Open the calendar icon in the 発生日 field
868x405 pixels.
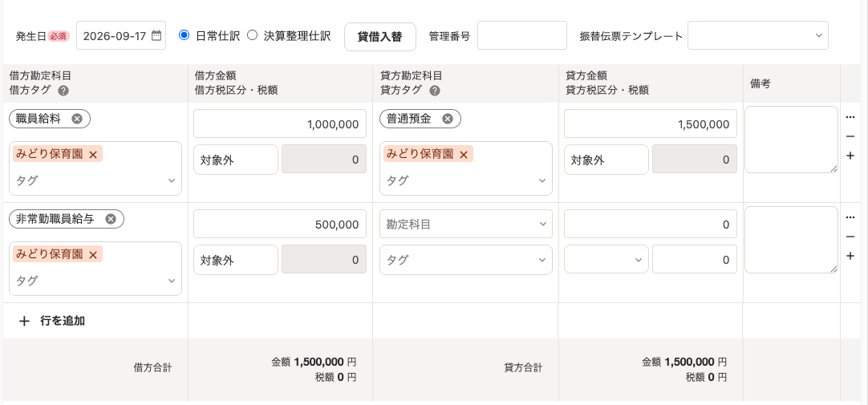click(156, 36)
